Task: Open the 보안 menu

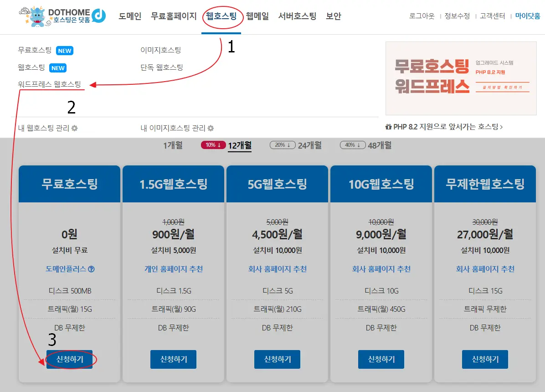Action: click(x=334, y=16)
